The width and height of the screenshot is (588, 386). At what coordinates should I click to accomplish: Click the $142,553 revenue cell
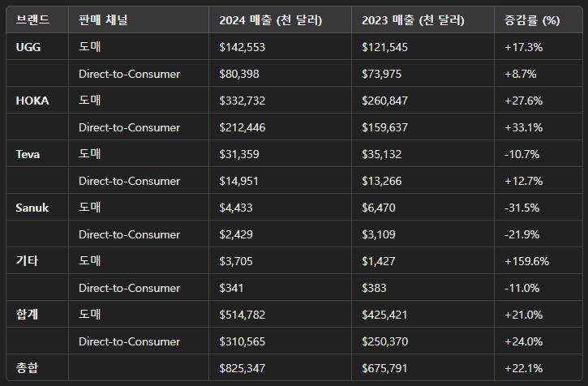tap(242, 47)
